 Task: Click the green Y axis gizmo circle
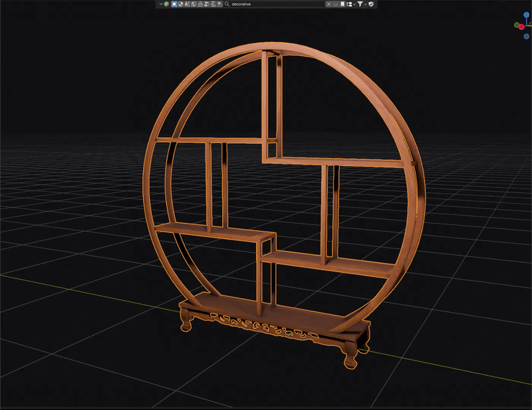[x=517, y=25]
